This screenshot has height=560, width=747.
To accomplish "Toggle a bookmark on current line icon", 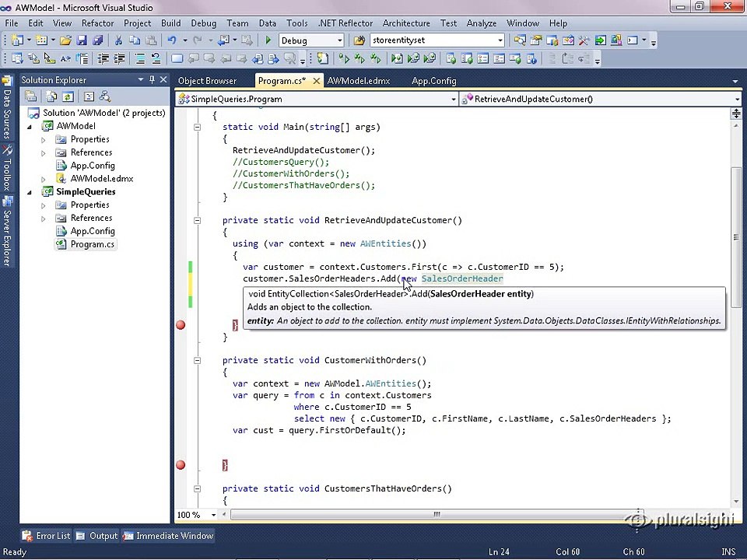I will coord(177,58).
